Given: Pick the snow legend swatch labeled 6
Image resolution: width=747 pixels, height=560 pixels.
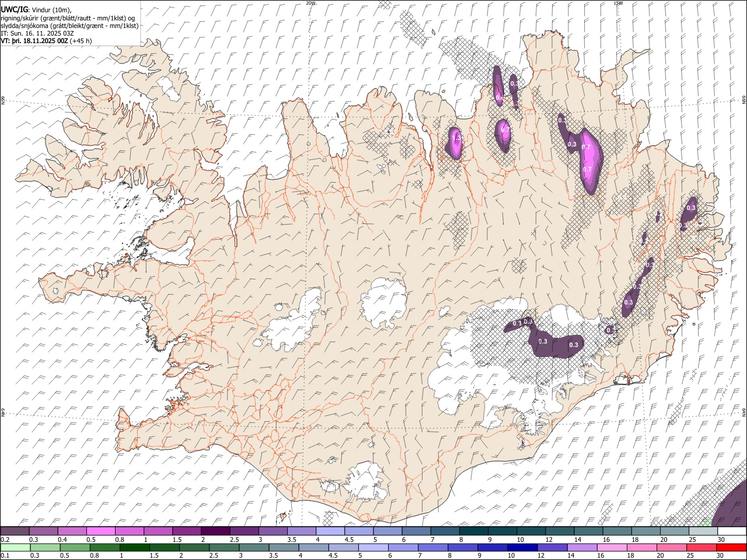Looking at the screenshot, I should coord(416,531).
